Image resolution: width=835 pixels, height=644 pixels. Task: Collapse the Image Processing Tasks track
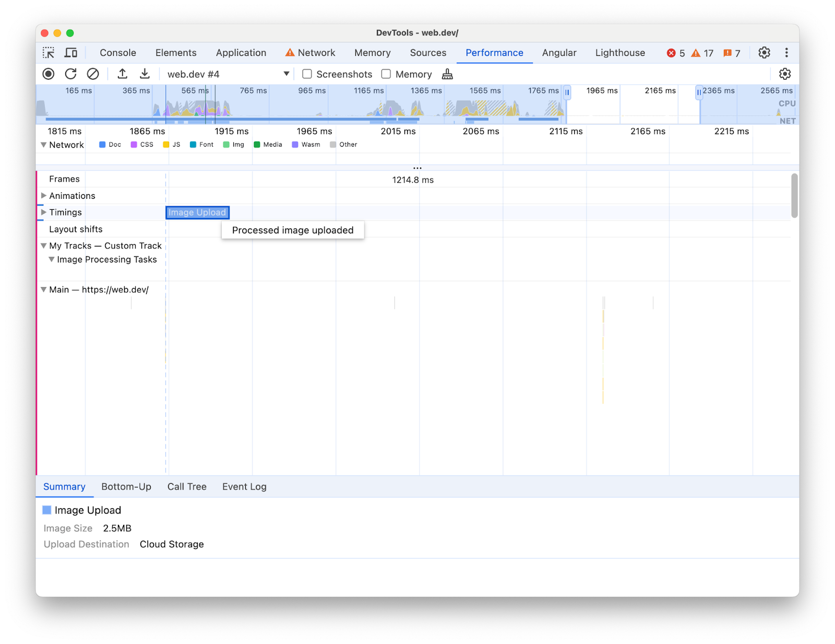[52, 259]
